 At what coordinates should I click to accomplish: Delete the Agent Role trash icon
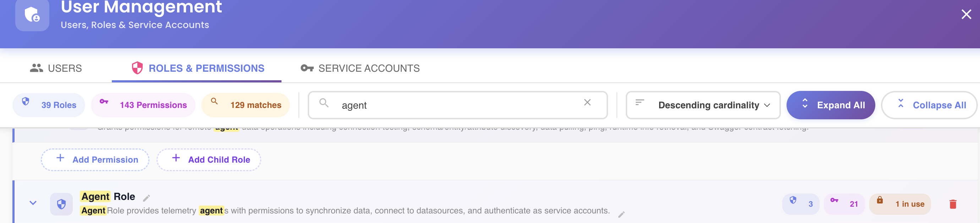(x=953, y=204)
